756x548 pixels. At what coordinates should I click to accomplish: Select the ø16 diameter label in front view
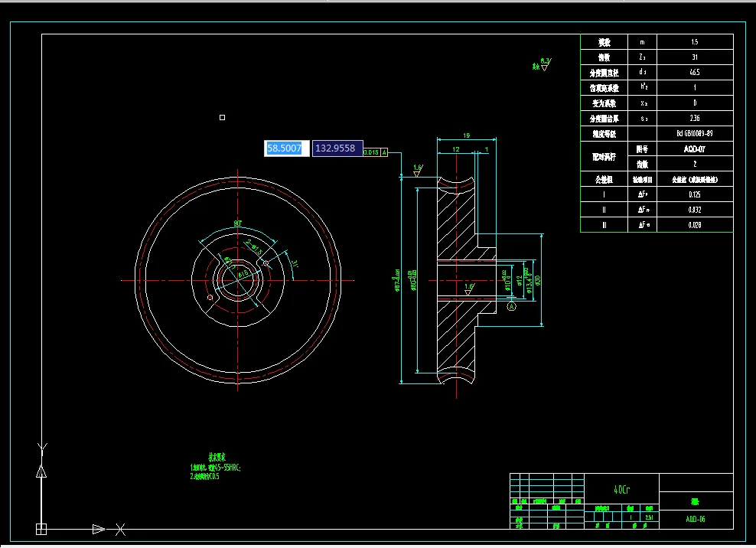click(x=243, y=273)
